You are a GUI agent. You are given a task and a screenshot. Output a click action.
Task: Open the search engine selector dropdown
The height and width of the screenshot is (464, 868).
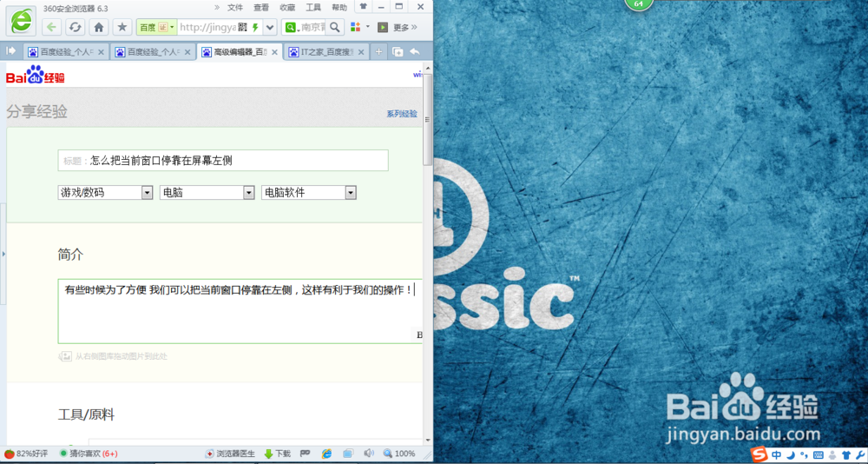click(x=291, y=27)
